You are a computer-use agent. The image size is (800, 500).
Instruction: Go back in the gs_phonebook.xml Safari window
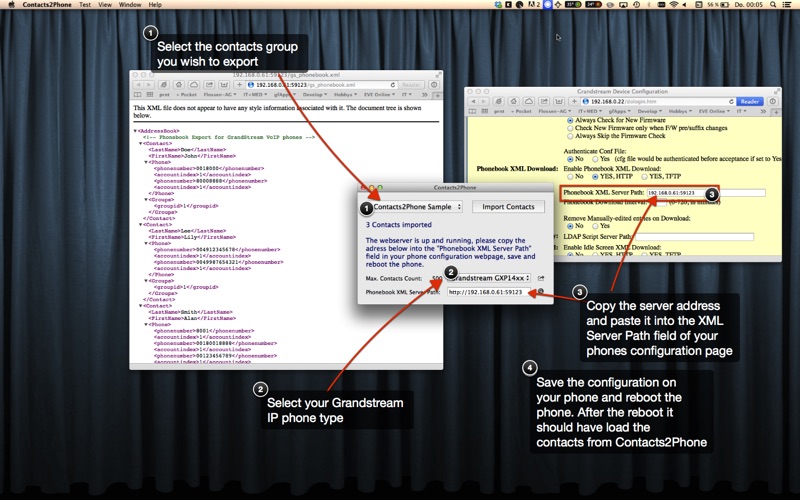click(138, 85)
